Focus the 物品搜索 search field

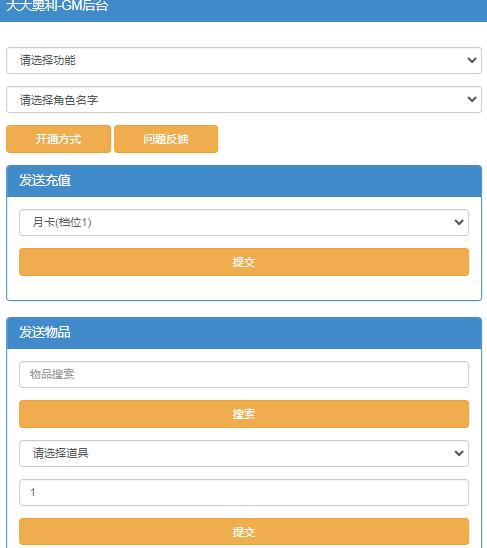click(x=244, y=374)
